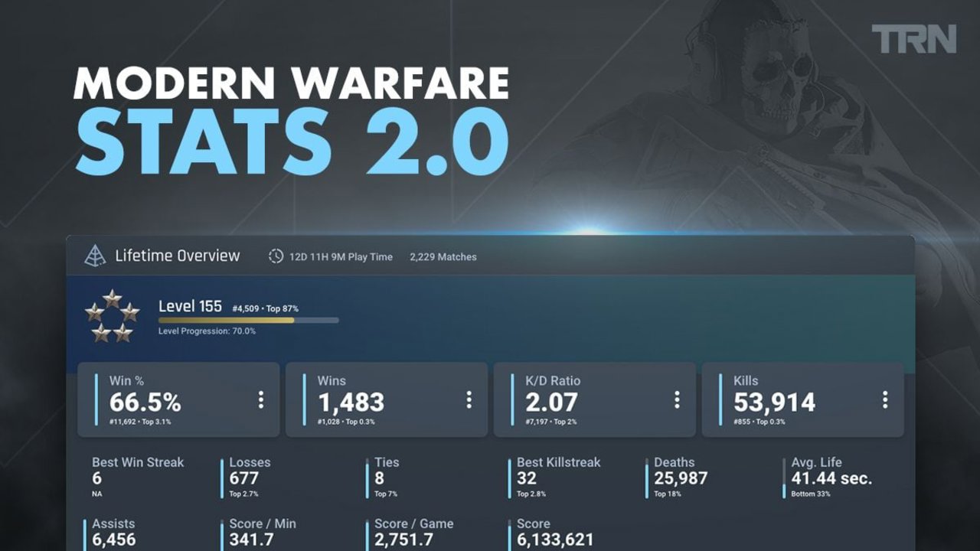Click the Bottom 33% text under Avg. Life
This screenshot has width=980, height=551.
click(811, 494)
